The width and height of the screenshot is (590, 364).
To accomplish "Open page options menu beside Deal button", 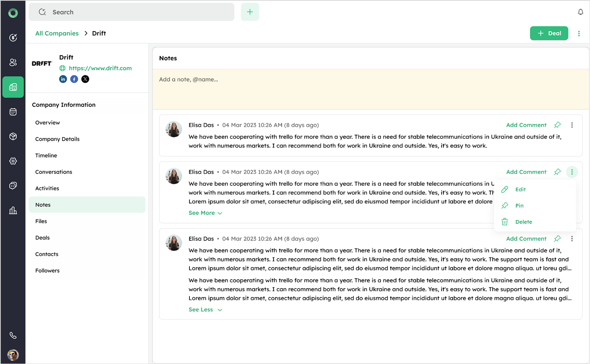I will pyautogui.click(x=579, y=33).
